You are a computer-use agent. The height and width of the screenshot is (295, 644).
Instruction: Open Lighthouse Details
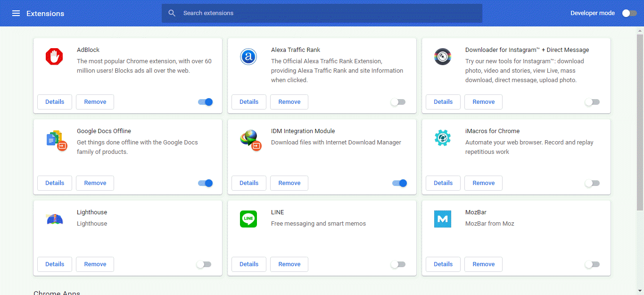pyautogui.click(x=55, y=264)
